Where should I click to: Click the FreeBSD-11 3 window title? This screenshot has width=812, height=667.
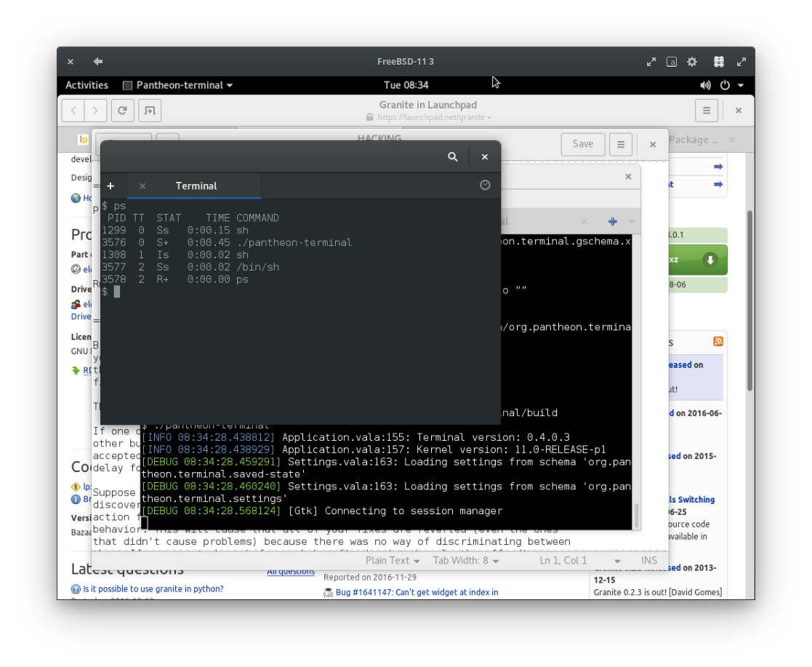[x=406, y=62]
